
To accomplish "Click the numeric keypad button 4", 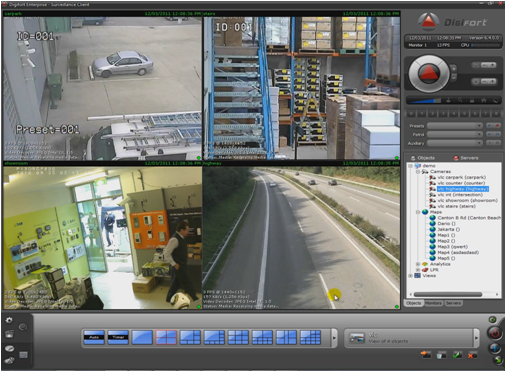I will point(454,114).
